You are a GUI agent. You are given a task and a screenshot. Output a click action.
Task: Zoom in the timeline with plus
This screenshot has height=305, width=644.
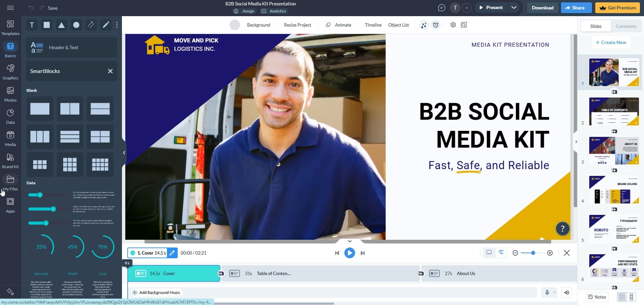tap(550, 253)
